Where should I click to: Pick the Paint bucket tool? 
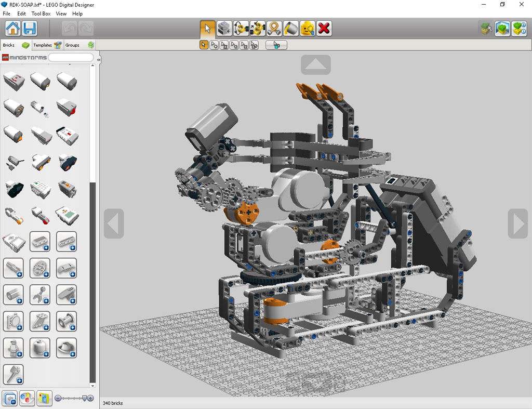[291, 28]
